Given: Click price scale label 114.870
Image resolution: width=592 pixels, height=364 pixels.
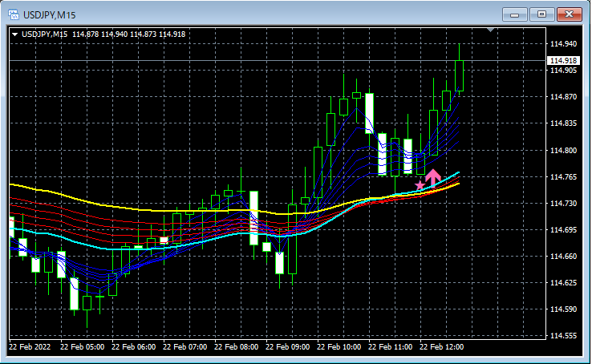Looking at the screenshot, I should tap(563, 97).
